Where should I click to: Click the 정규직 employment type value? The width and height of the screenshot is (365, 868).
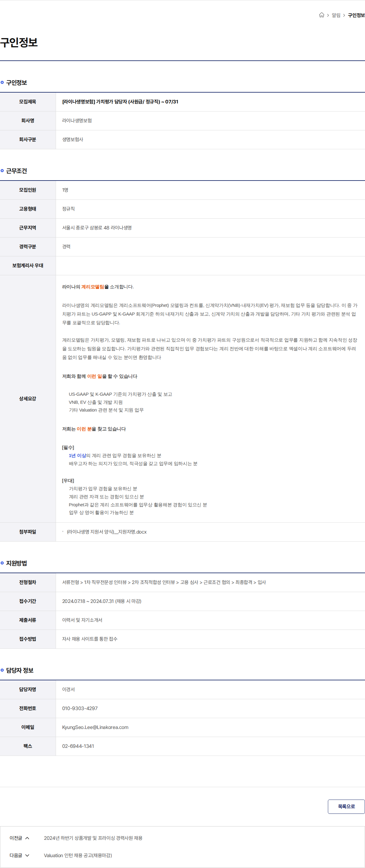point(68,209)
